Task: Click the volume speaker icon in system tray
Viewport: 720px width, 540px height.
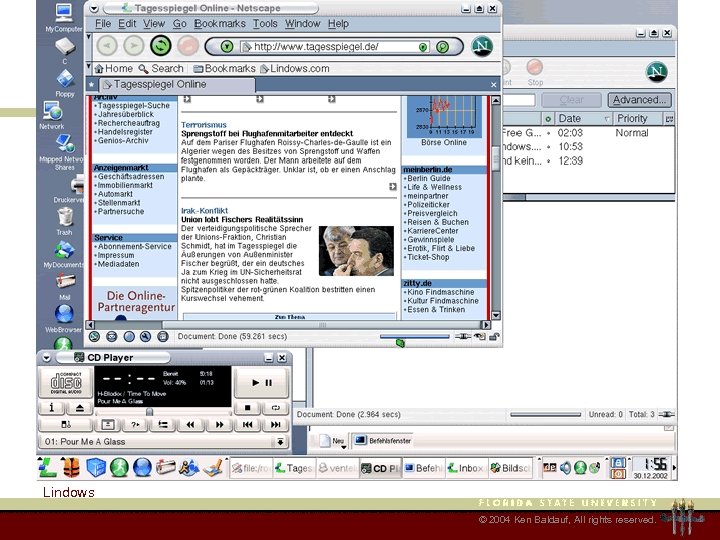Action: (x=565, y=467)
